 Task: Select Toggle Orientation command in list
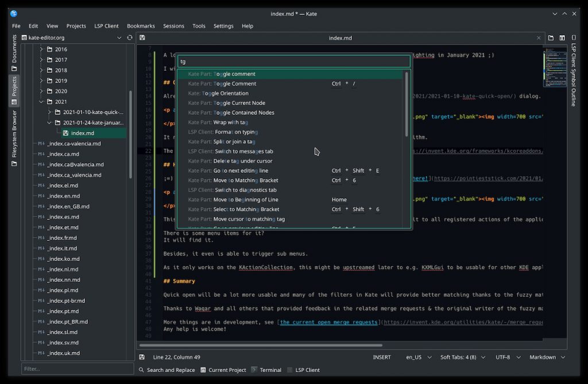click(225, 93)
